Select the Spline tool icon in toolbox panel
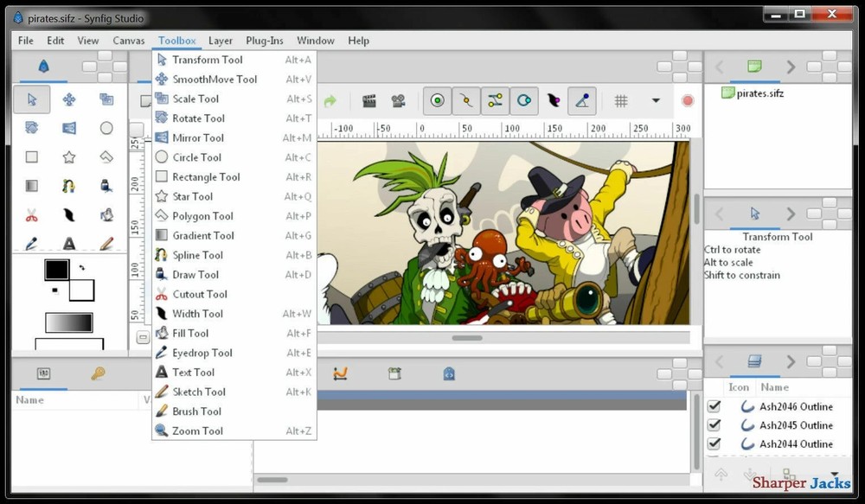 (69, 186)
